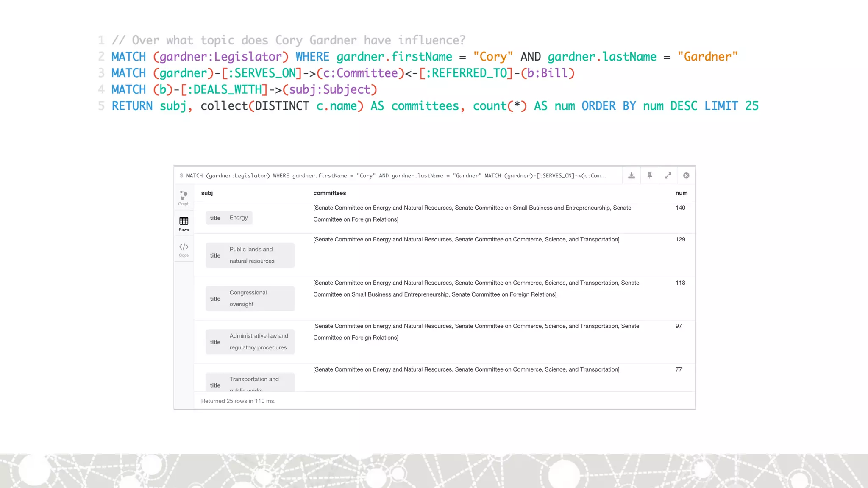Click the 140 count value
The height and width of the screenshot is (488, 868).
point(680,208)
